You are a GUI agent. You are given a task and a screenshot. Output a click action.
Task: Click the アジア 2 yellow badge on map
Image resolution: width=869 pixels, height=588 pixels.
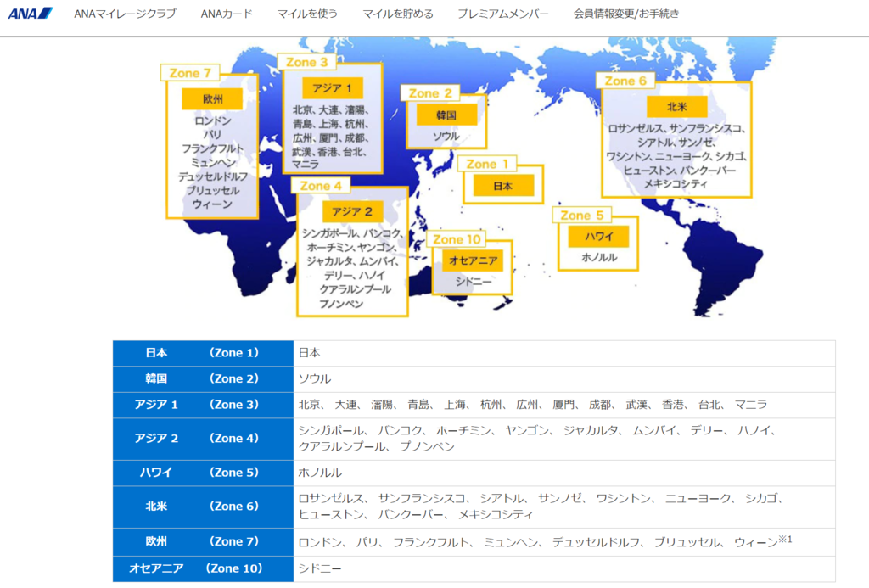coord(352,212)
